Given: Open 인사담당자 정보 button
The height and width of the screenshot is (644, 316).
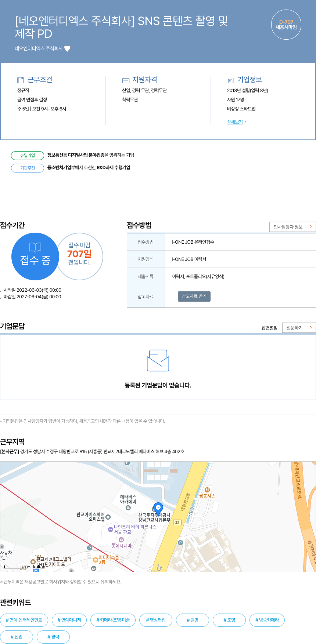Looking at the screenshot, I should (x=292, y=227).
